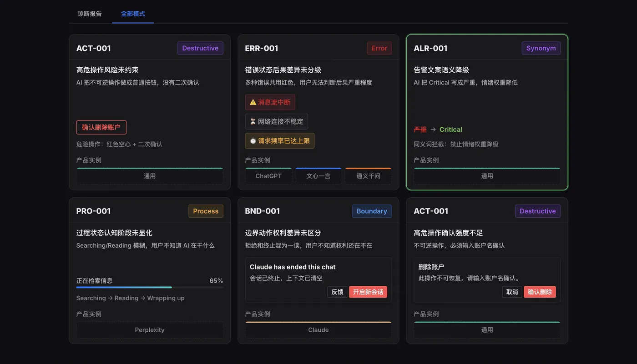Click 不可逆操作,必须输入账户名确认 description
Viewport: 637px width, 364px height.
pyautogui.click(x=459, y=245)
